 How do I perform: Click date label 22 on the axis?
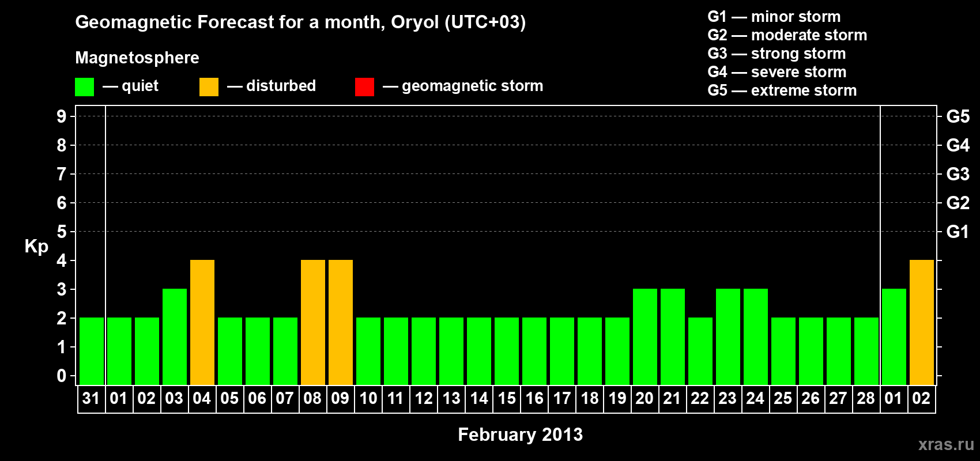(700, 398)
